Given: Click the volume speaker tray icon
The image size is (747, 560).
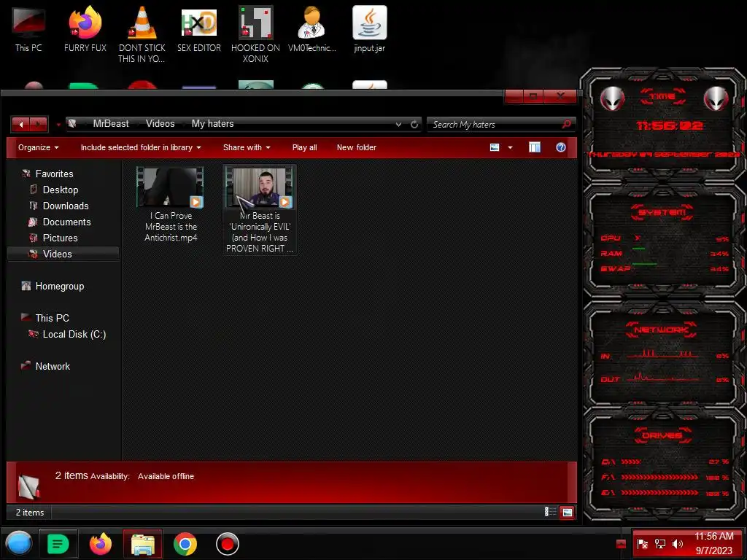Looking at the screenshot, I should coord(678,544).
